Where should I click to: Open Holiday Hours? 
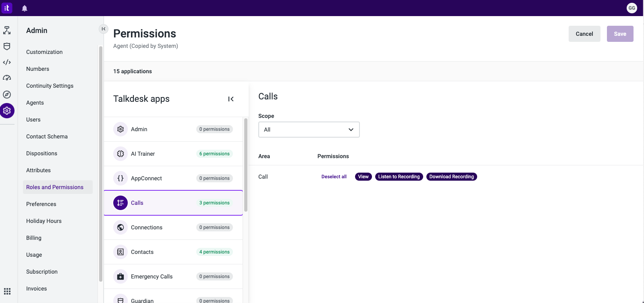coord(44,221)
